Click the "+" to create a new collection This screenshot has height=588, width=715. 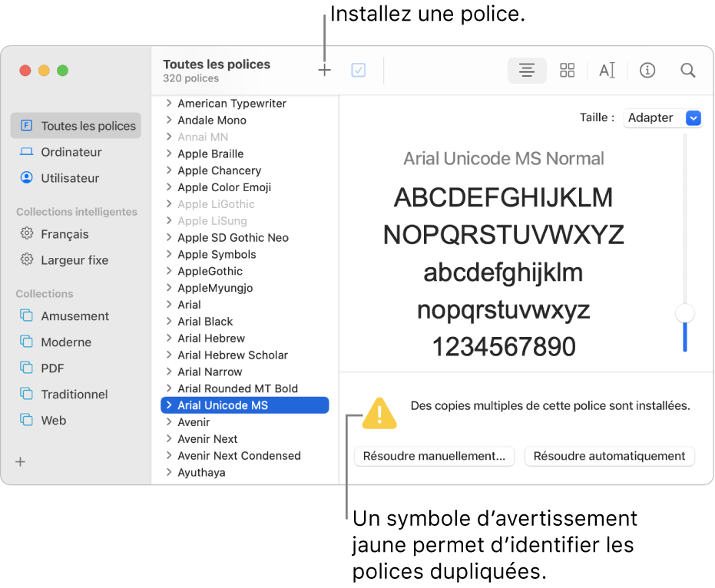pos(20,461)
